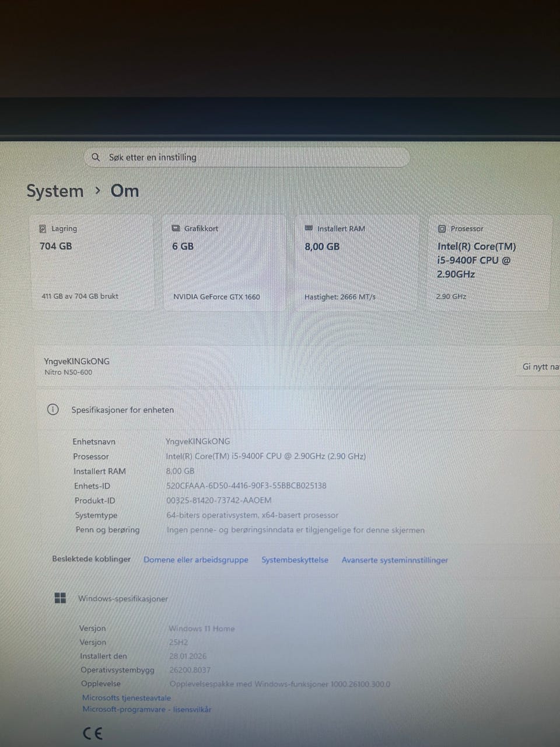560x747 pixels.
Task: Open 'Avanserte systeminnstillinger' link
Action: tap(395, 560)
